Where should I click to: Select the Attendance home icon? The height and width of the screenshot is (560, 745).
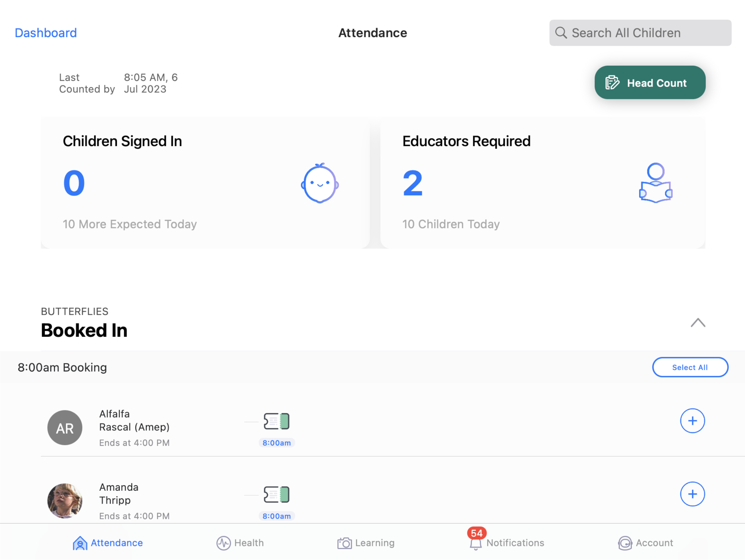[x=80, y=543]
